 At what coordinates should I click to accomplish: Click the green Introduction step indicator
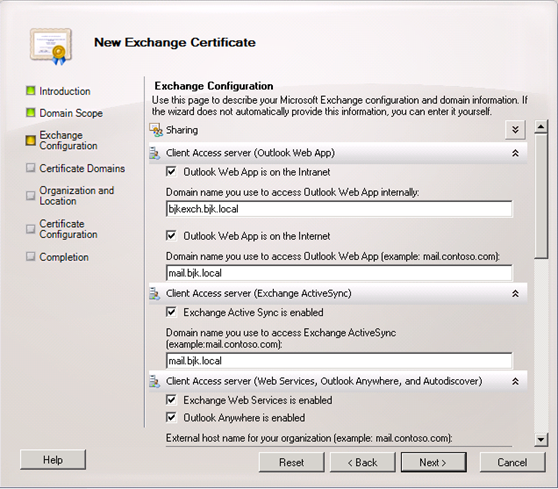click(x=31, y=91)
